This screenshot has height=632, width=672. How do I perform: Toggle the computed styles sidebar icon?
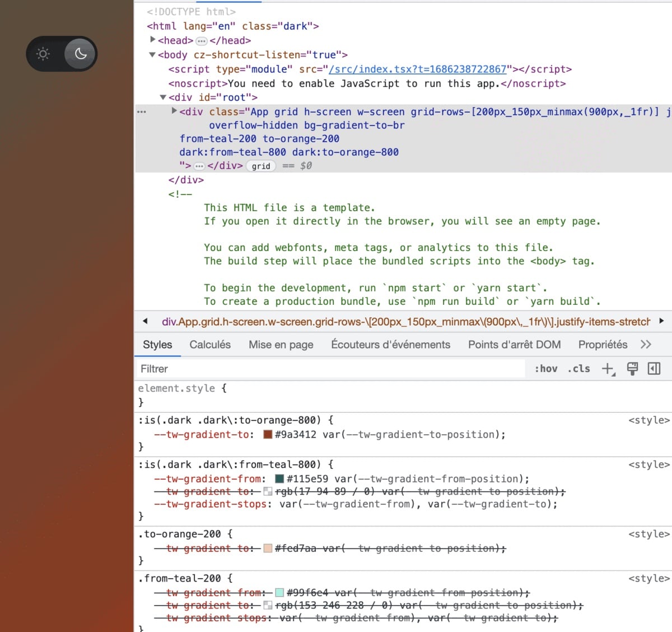point(654,369)
